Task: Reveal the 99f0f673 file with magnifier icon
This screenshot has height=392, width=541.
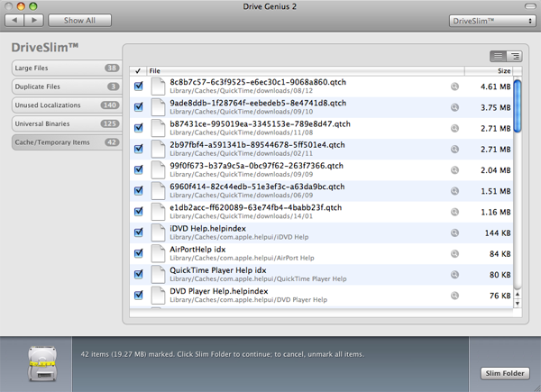Action: click(454, 170)
